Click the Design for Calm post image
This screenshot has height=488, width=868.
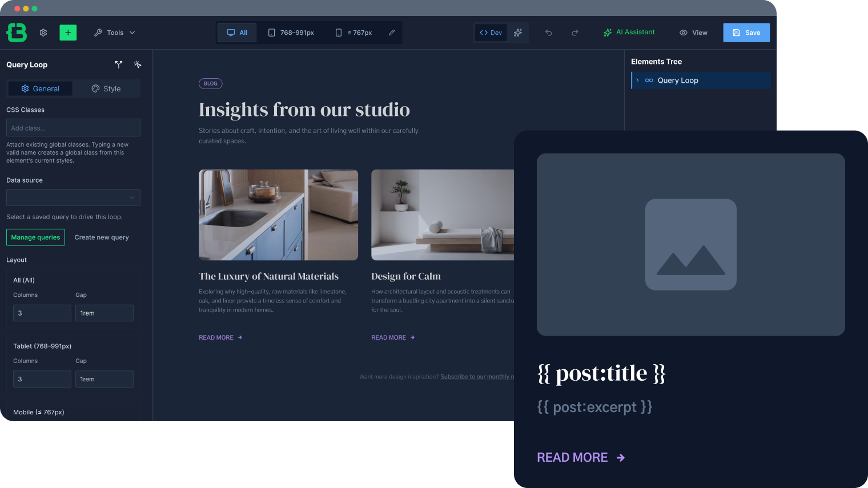[x=443, y=215]
